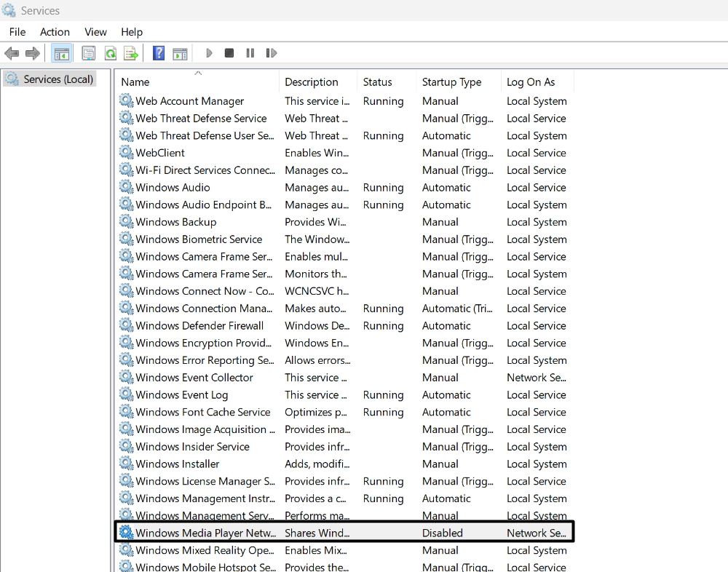
Task: Click the Refresh toolbar icon
Action: (x=110, y=53)
